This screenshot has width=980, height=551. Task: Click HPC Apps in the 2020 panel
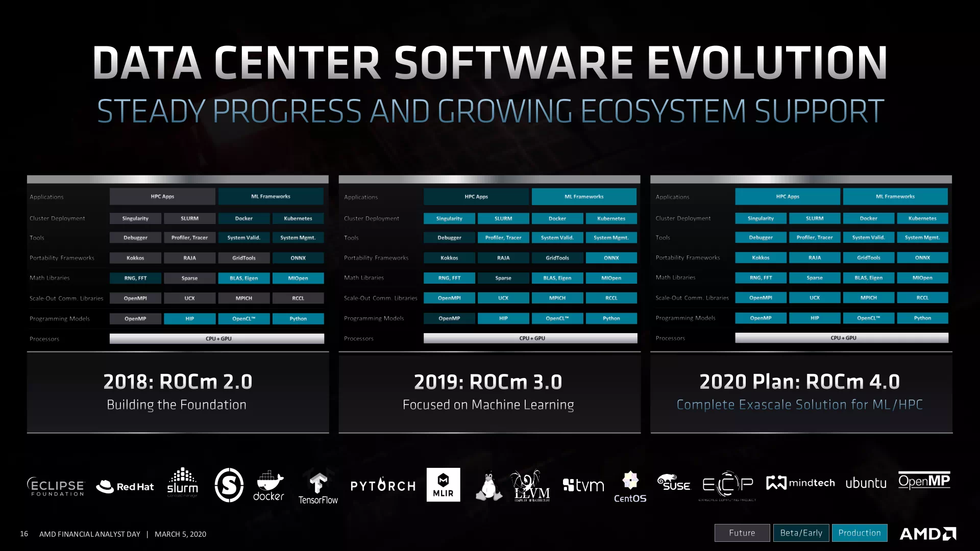pos(788,196)
